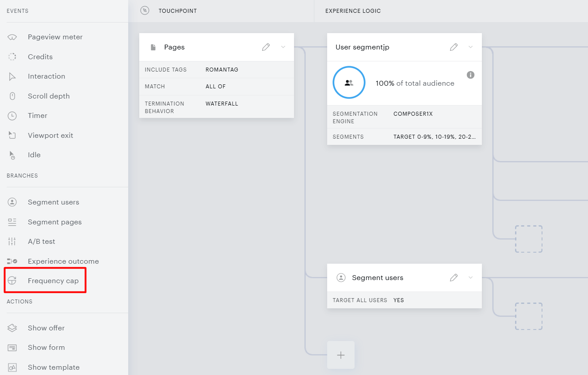Click empty dashed placeholder under User segmentjp
This screenshot has height=375, width=588.
tap(529, 239)
